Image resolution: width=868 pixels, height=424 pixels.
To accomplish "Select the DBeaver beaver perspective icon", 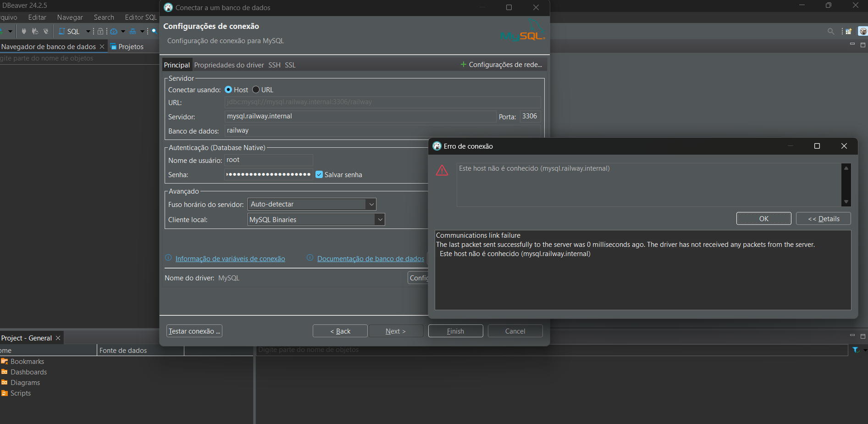I will [863, 31].
